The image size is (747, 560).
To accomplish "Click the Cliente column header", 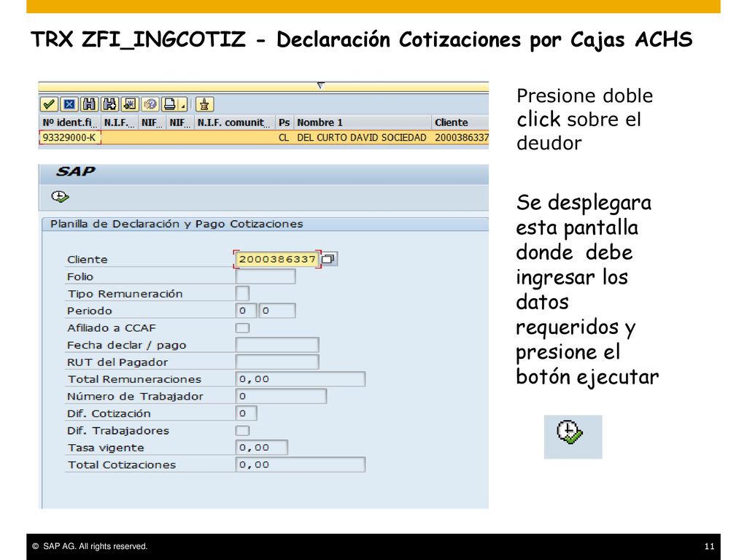I will coord(460,122).
